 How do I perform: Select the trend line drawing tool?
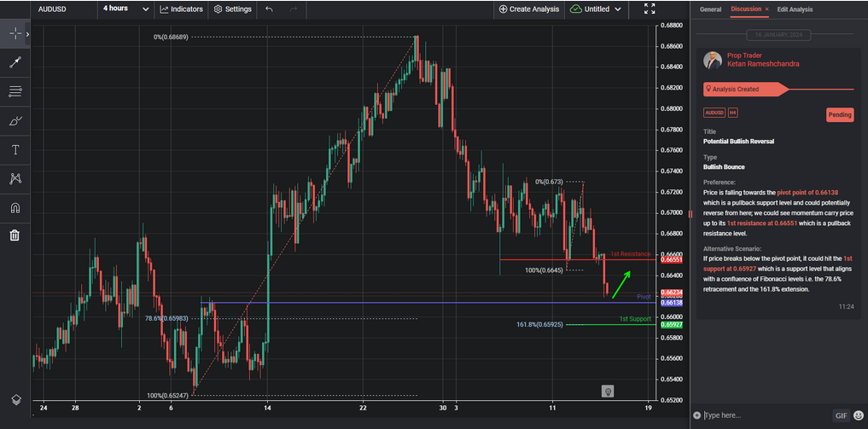click(x=15, y=63)
